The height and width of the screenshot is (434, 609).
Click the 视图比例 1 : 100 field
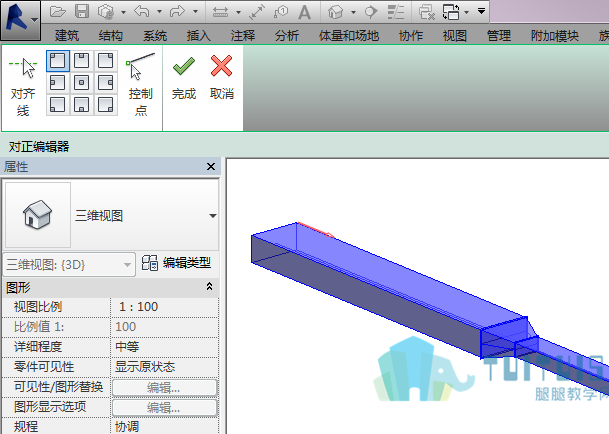point(164,307)
